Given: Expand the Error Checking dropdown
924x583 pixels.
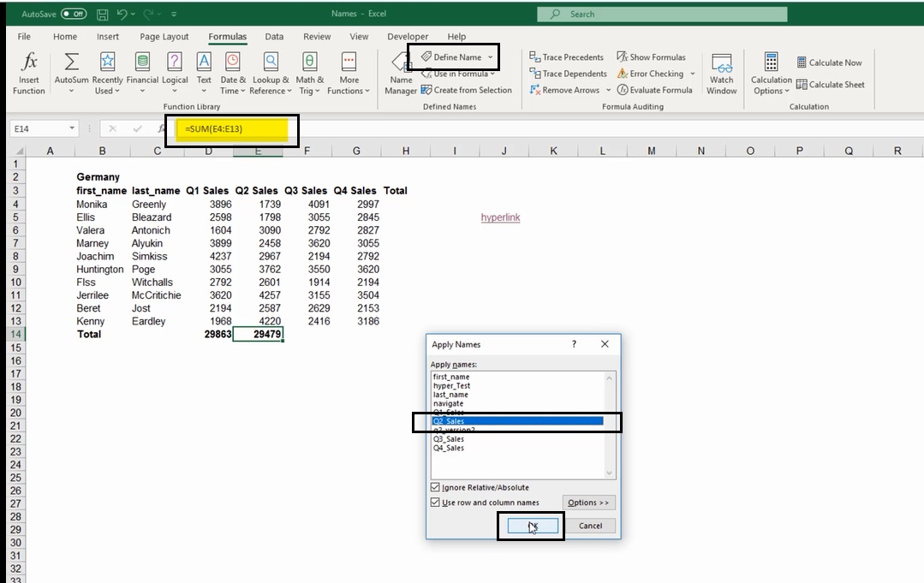Looking at the screenshot, I should (x=694, y=73).
